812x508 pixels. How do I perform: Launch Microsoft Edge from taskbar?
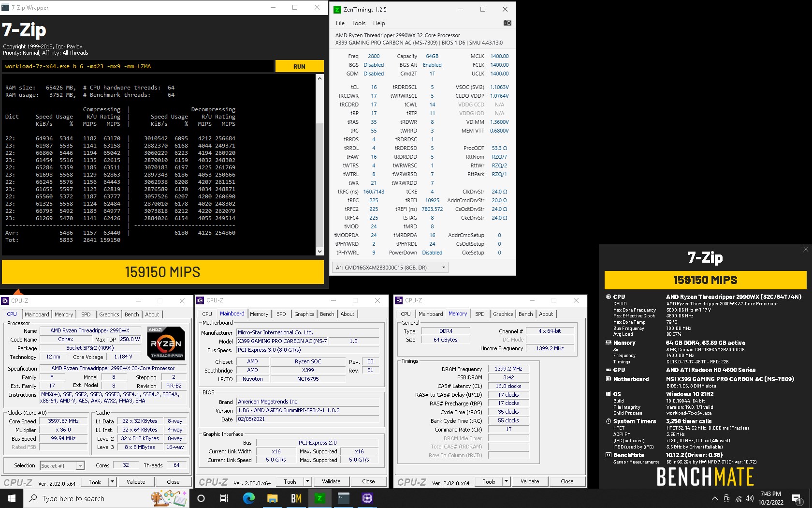248,498
